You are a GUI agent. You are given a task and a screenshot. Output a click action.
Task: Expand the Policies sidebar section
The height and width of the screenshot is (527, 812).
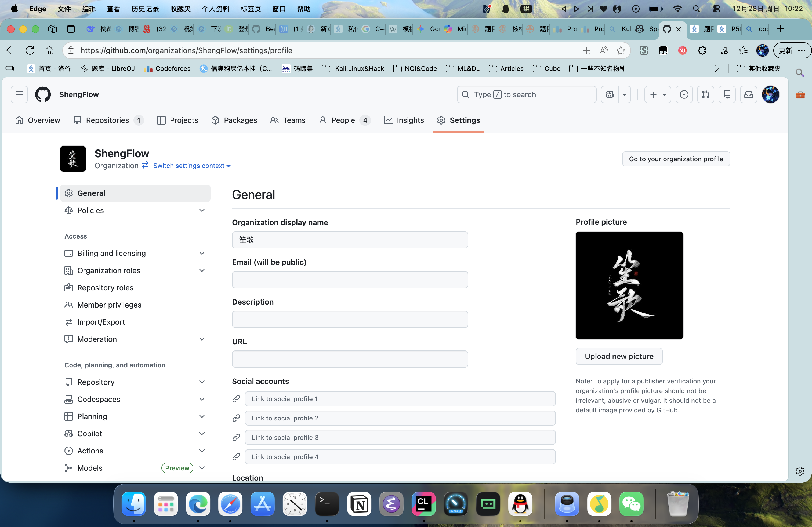coord(202,210)
